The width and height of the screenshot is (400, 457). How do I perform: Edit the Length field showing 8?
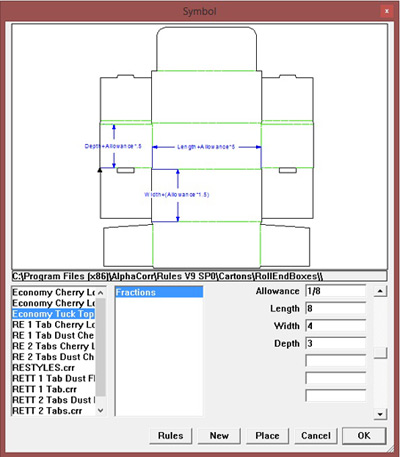click(336, 308)
